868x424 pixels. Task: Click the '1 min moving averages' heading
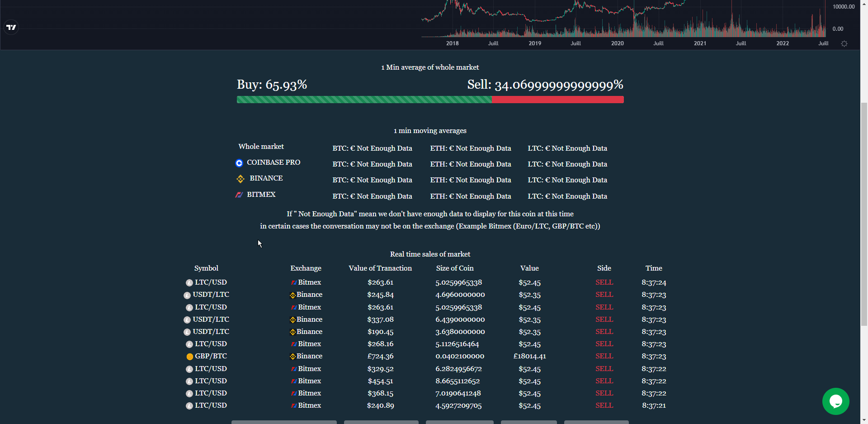(x=430, y=131)
